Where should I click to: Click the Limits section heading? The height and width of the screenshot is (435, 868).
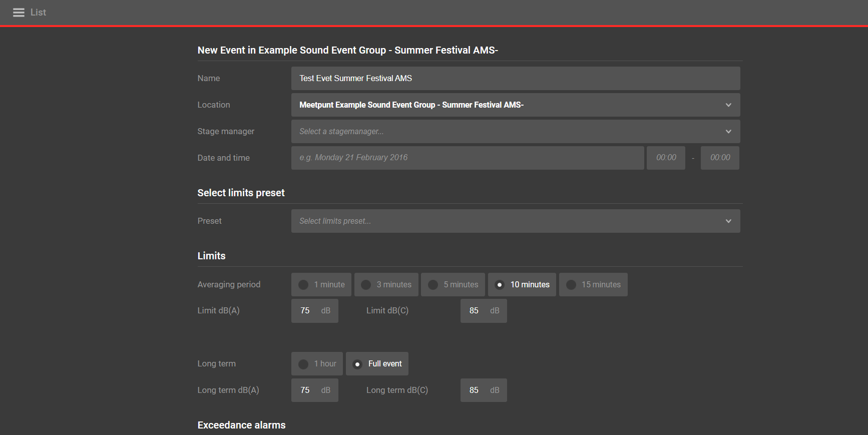pyautogui.click(x=211, y=256)
